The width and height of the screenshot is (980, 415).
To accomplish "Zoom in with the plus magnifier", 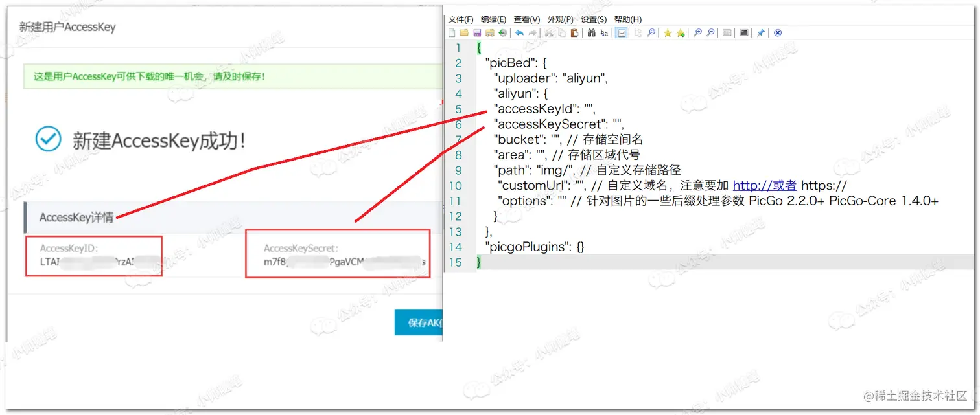I will (697, 32).
